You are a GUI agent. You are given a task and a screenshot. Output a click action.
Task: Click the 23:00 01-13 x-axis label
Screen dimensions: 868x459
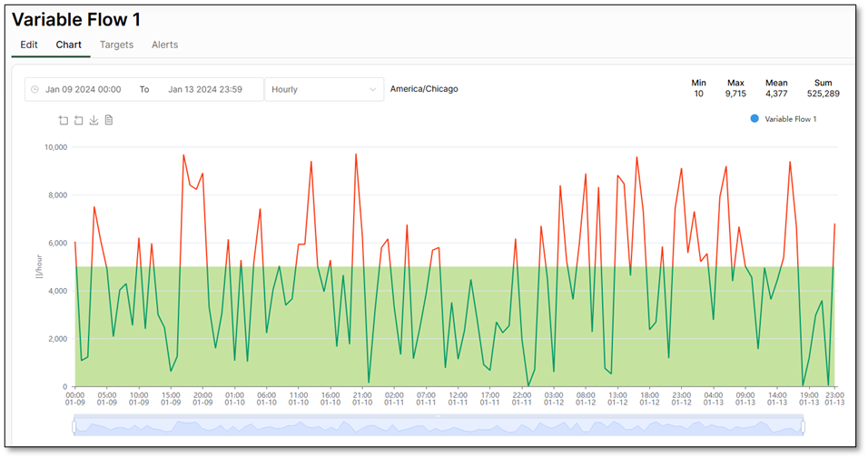pyautogui.click(x=834, y=399)
